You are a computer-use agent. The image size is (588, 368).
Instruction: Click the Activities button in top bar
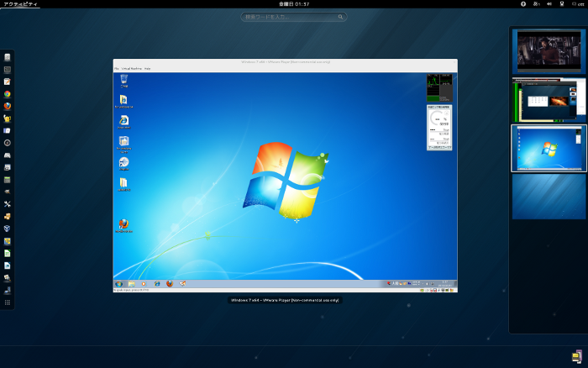click(18, 4)
